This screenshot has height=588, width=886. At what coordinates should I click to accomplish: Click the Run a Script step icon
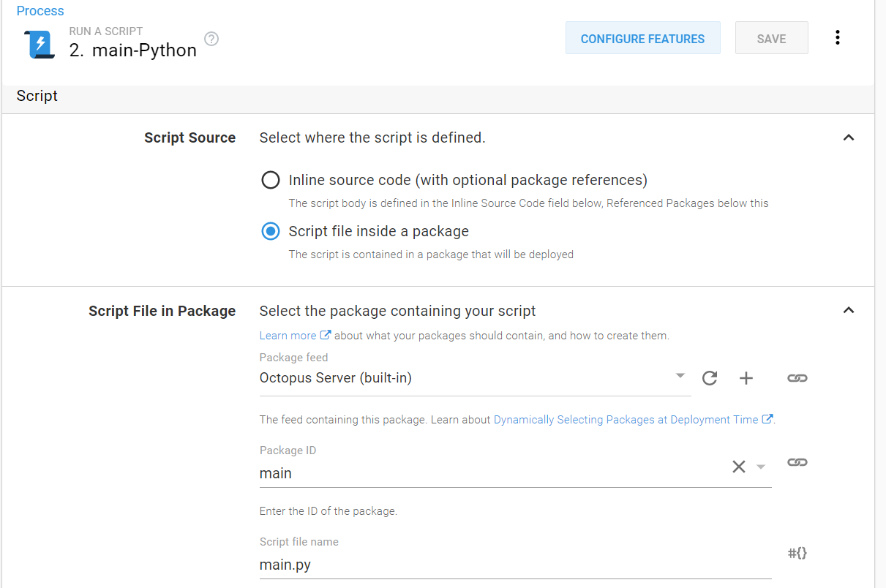[38, 44]
